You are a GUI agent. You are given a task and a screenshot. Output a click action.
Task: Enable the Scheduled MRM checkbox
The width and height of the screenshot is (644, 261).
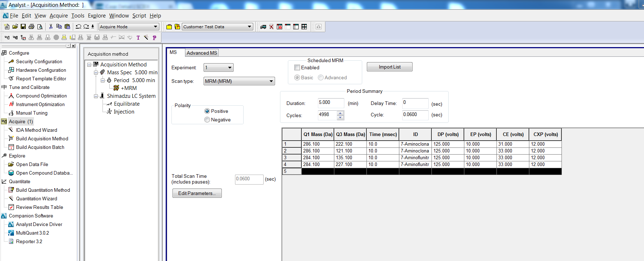click(297, 67)
